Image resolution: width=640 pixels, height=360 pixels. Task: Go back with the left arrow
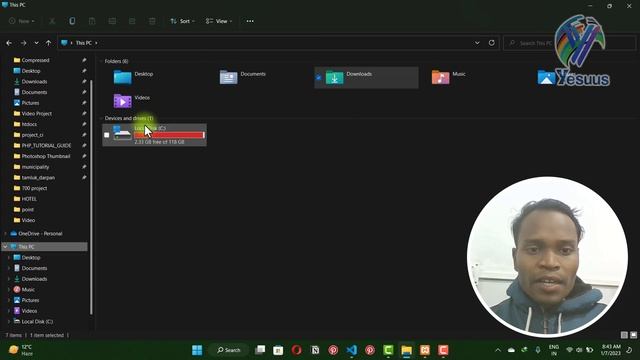coord(9,43)
